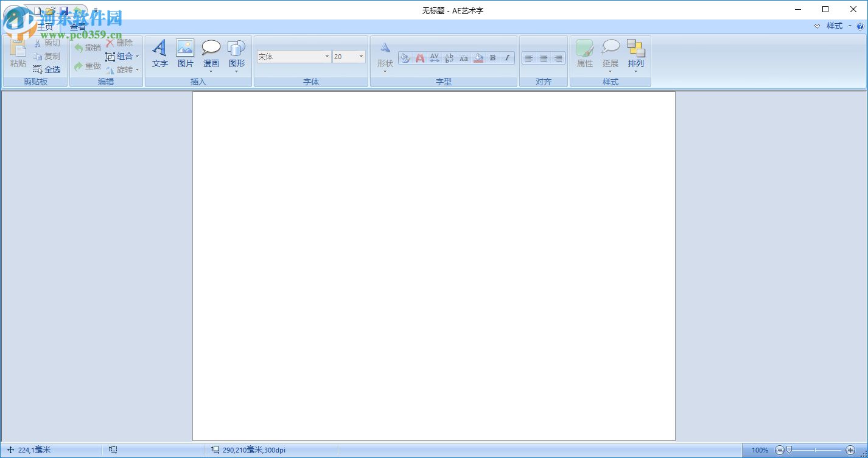Click the Delete (删除) command

click(119, 43)
